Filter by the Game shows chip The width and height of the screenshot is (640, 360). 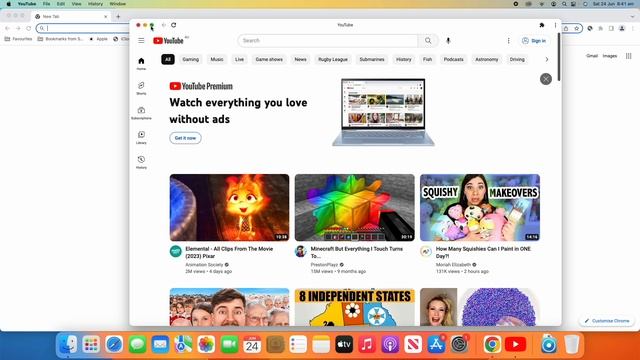[x=269, y=59]
